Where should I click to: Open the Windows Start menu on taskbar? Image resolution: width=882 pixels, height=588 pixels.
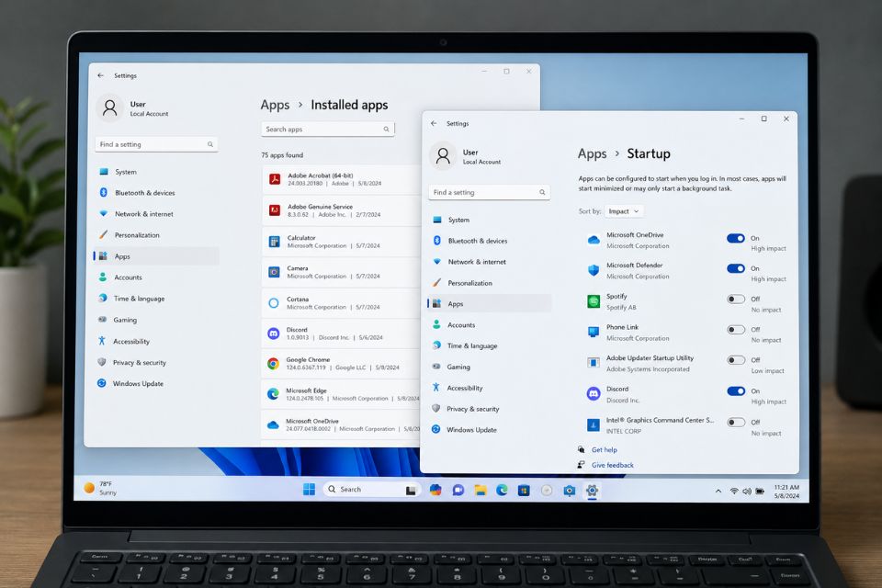pos(309,489)
